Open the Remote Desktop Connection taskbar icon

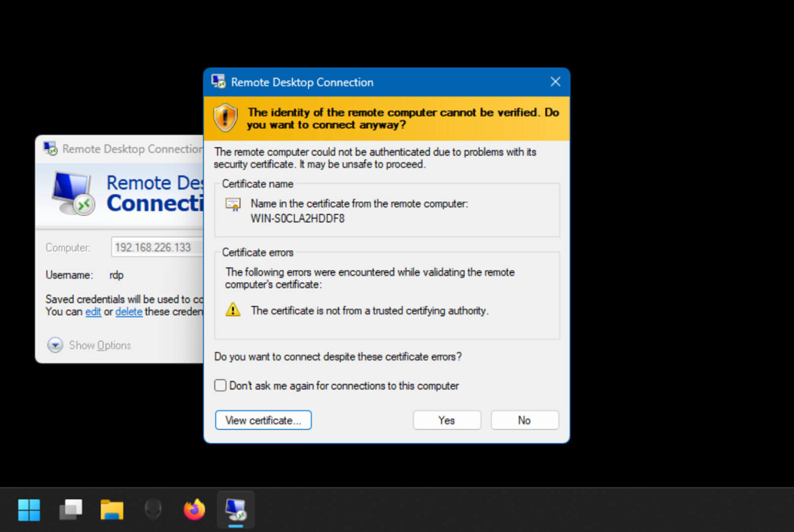coord(235,509)
